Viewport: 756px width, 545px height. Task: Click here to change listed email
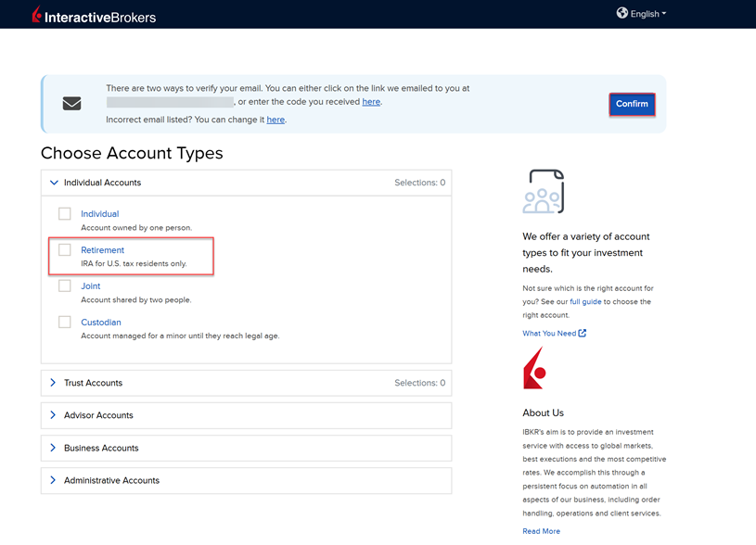(275, 120)
